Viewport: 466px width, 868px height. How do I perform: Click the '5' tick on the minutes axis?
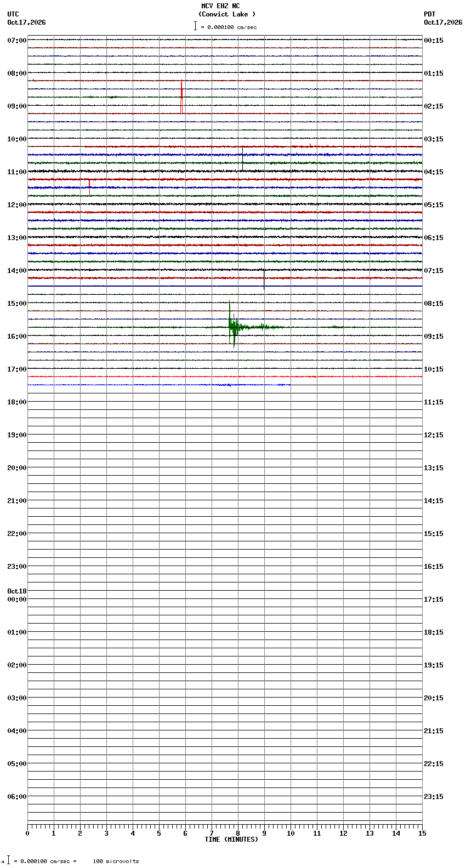159,833
